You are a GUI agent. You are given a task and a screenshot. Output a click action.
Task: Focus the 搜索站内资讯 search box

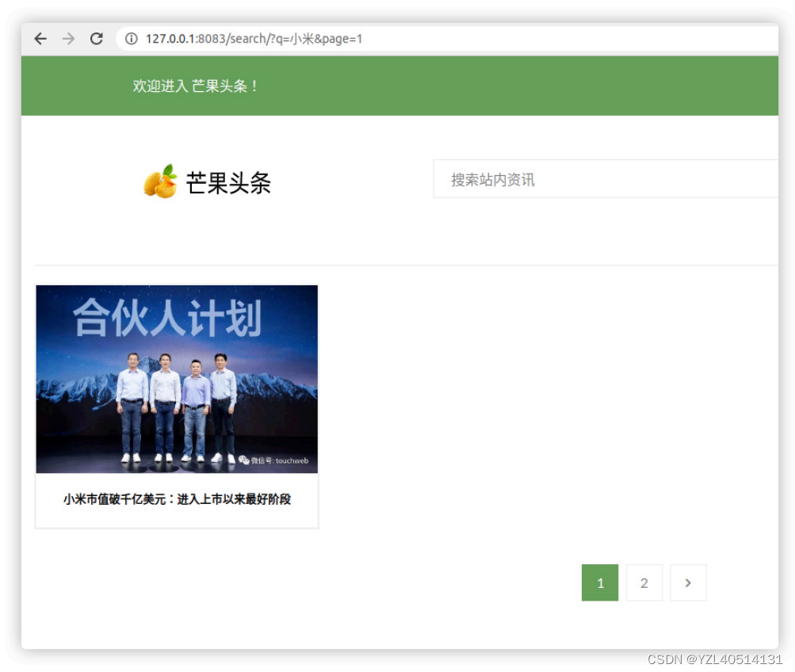606,179
